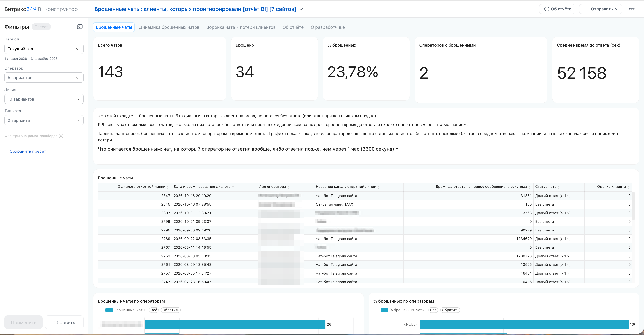Sort by Имя оператора column
Screen dimensions: 644x335
[x=288, y=187]
